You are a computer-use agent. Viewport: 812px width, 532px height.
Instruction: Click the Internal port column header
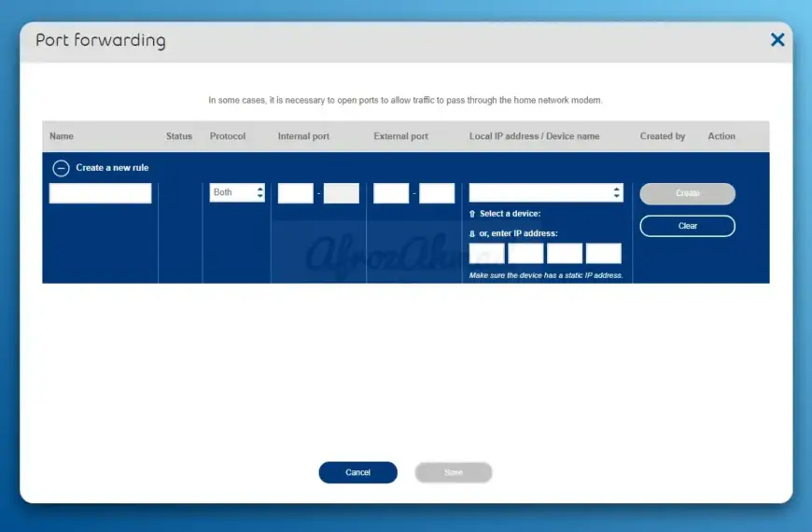pos(303,136)
